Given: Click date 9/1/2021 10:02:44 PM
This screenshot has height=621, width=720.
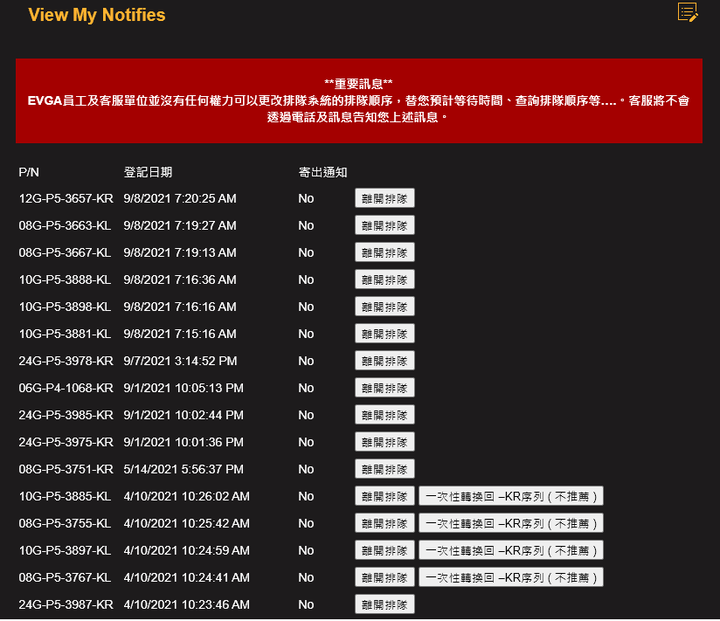Looking at the screenshot, I should (x=184, y=415).
